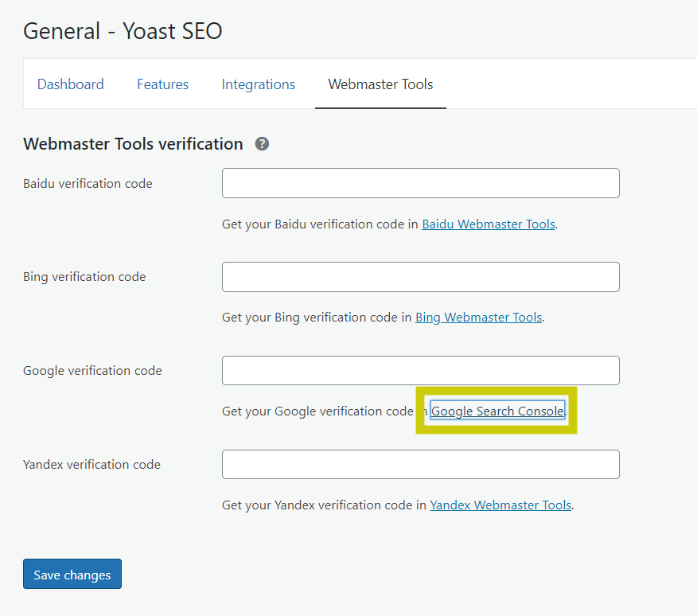The height and width of the screenshot is (616, 697).
Task: Follow the Bing Webmaster Tools link
Action: (x=479, y=317)
